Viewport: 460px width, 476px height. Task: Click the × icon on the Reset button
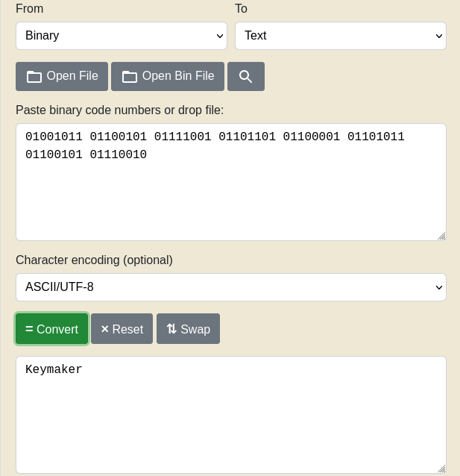click(104, 329)
